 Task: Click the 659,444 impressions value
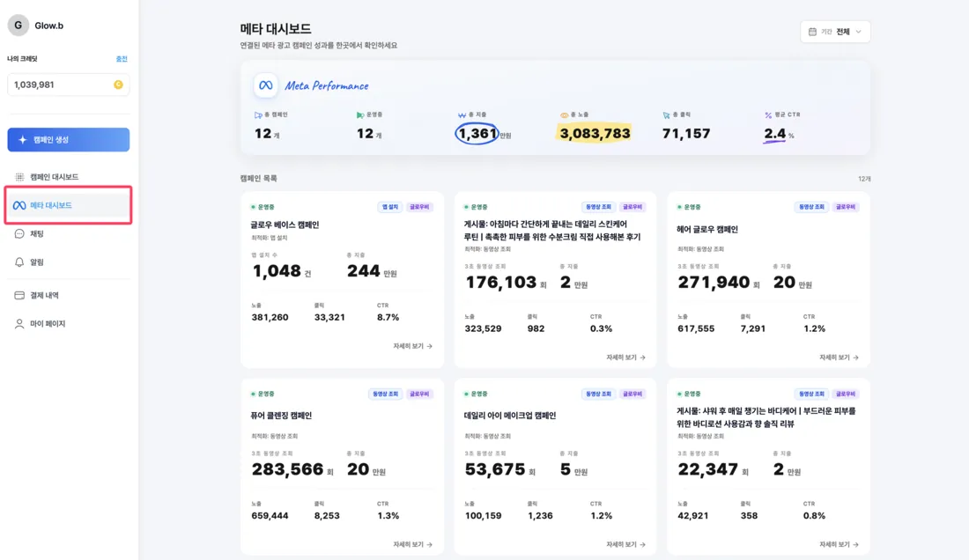click(x=270, y=516)
